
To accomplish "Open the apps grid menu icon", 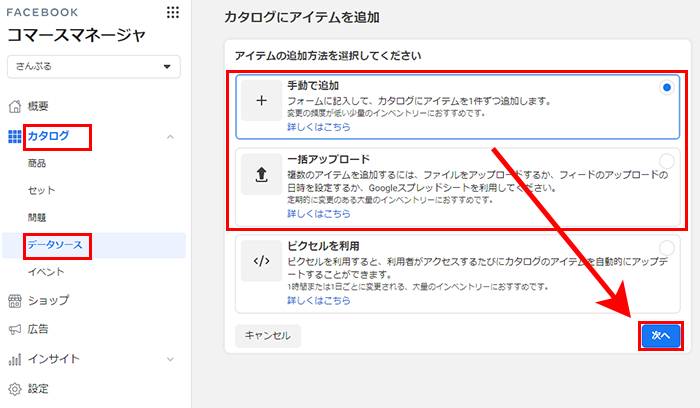I will 173,12.
